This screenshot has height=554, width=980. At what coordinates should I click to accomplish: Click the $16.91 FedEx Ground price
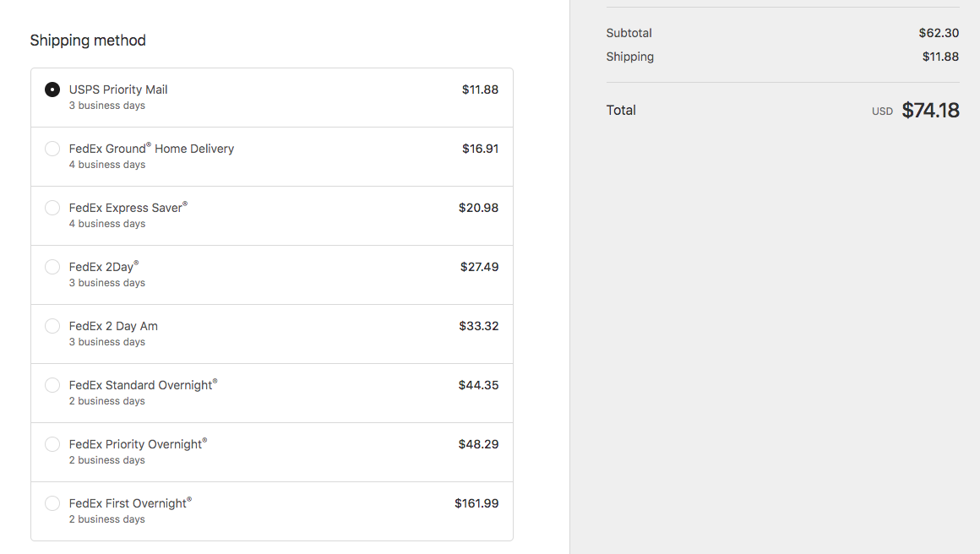point(480,149)
